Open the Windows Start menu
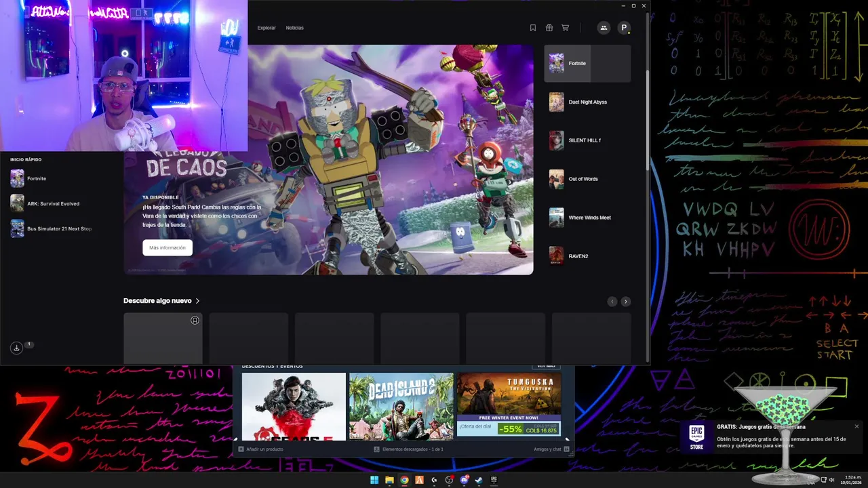 point(374,481)
